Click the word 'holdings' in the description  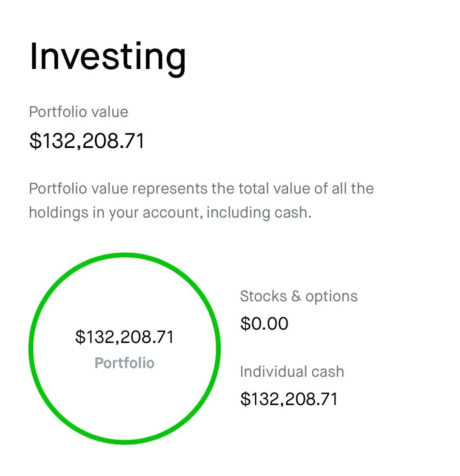coord(58,213)
